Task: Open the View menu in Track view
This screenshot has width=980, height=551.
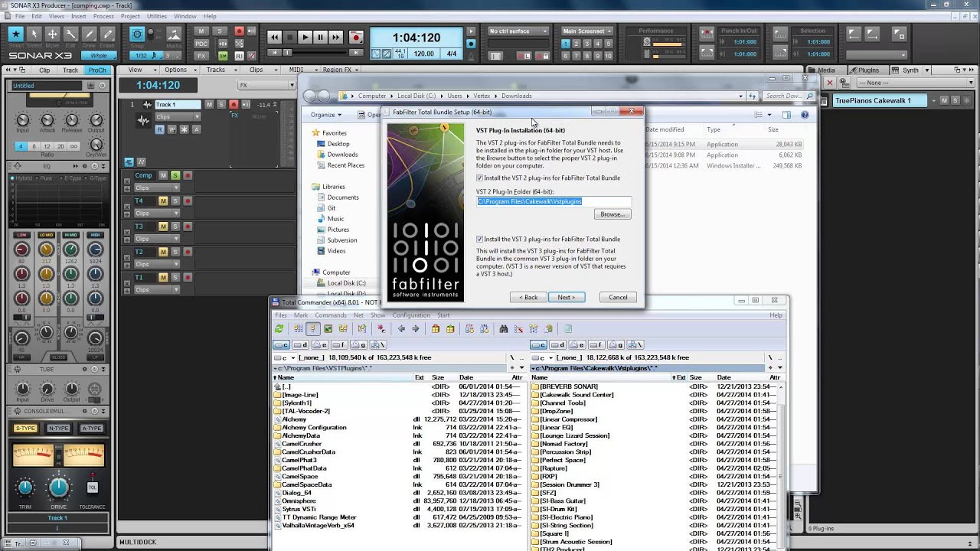Action: (138, 70)
